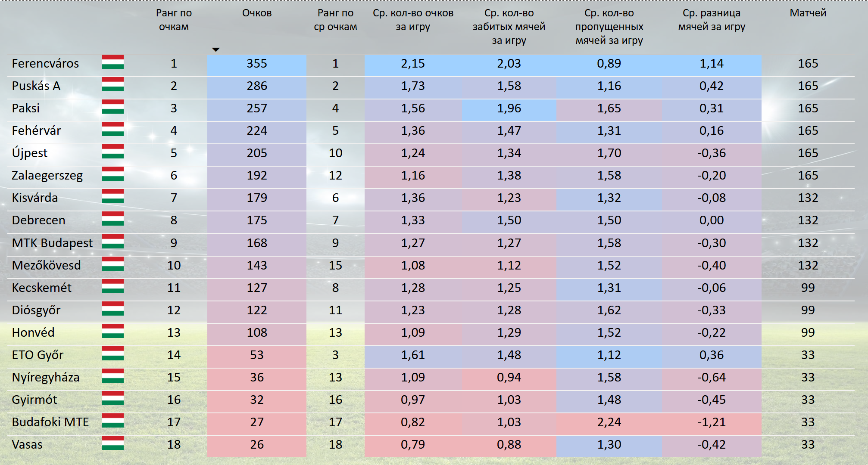Select the Zalaegerszeg team row label

pyautogui.click(x=47, y=176)
